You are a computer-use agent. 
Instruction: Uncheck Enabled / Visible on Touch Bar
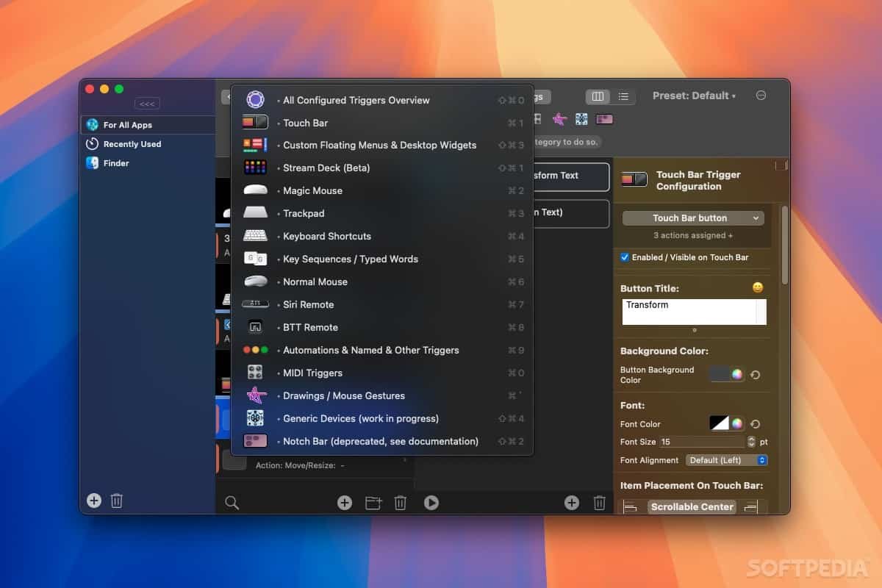(x=625, y=257)
